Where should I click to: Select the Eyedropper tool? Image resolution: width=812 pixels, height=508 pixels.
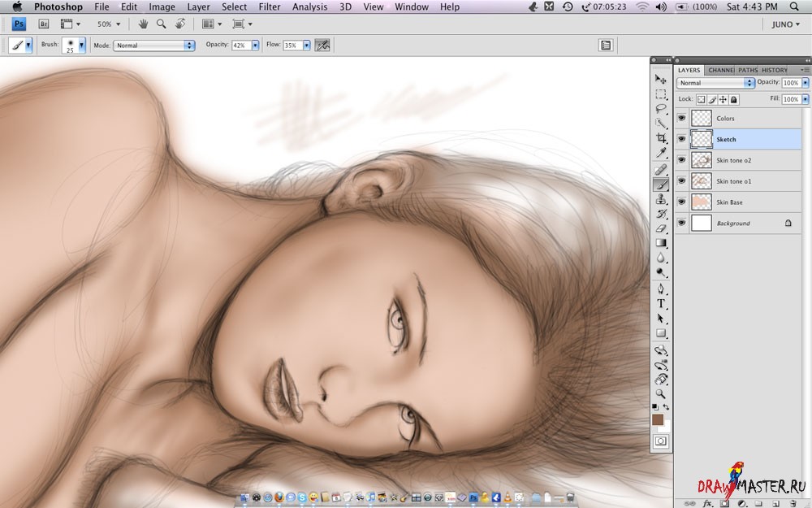(661, 152)
